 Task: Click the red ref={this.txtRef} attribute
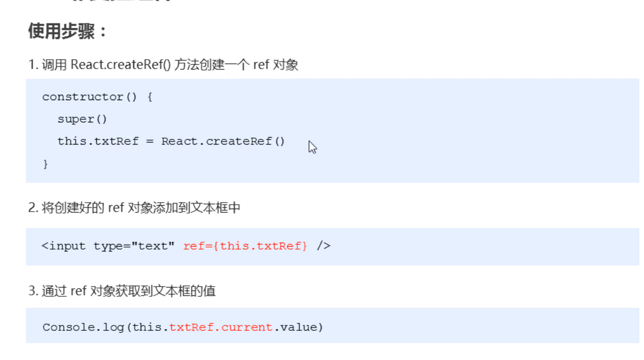[x=245, y=246]
